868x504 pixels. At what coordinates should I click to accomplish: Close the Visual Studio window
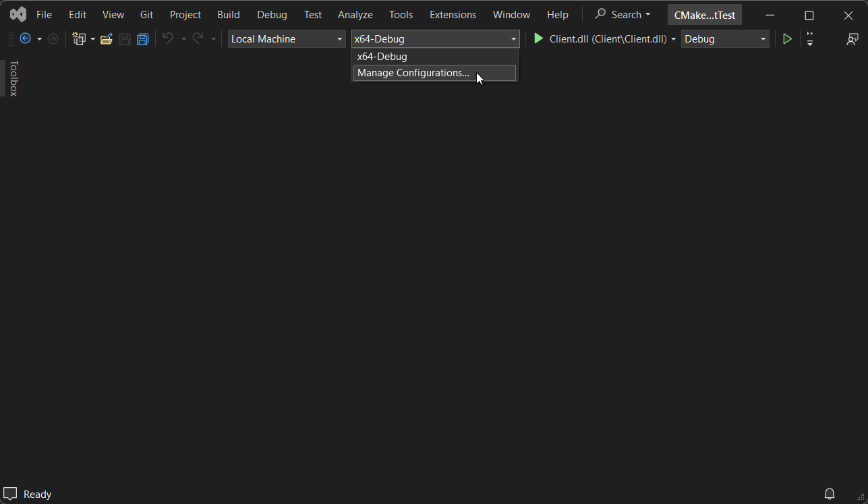pyautogui.click(x=848, y=15)
